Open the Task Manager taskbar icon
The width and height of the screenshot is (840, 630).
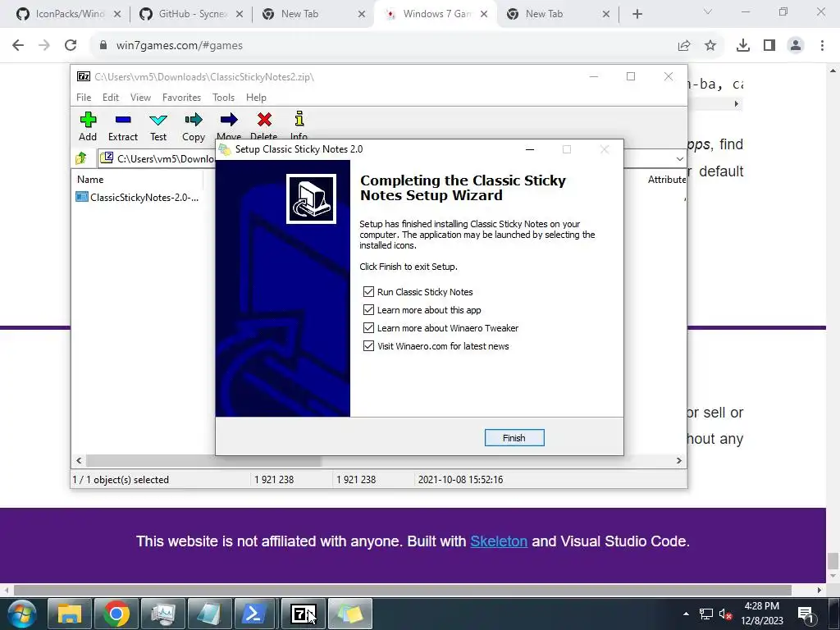(163, 614)
